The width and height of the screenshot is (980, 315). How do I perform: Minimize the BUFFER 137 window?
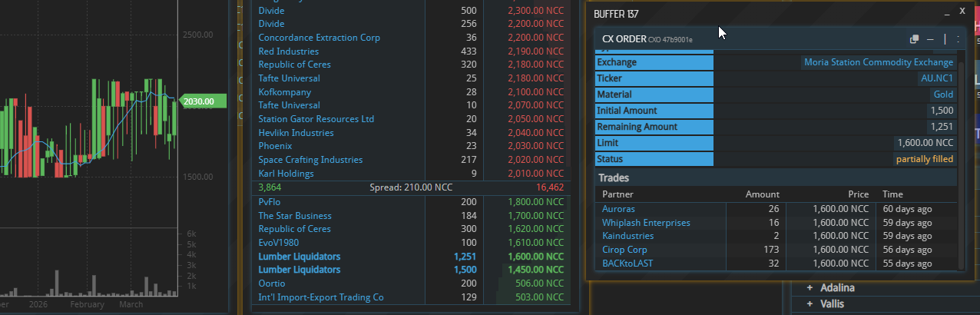coord(946,14)
